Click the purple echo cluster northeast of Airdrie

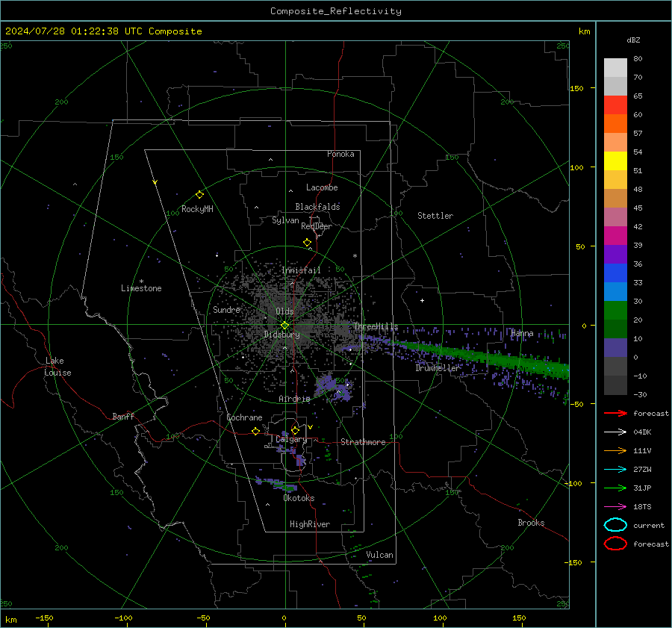tap(334, 388)
